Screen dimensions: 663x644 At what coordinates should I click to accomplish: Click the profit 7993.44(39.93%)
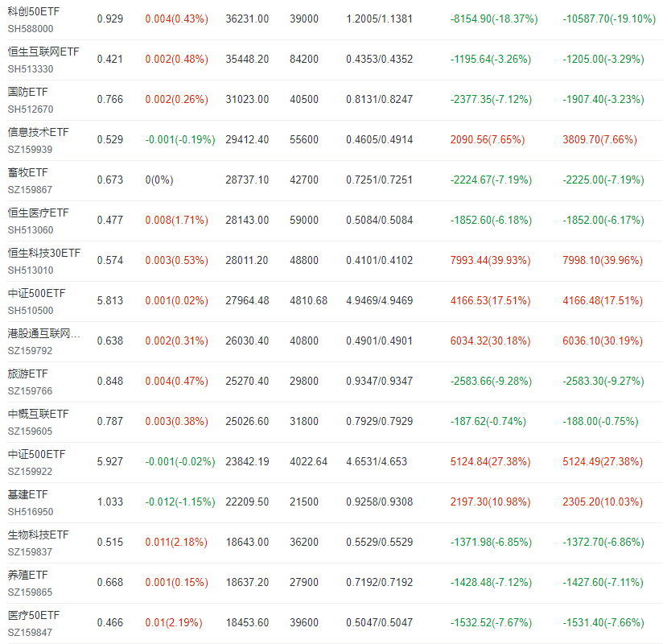(491, 260)
